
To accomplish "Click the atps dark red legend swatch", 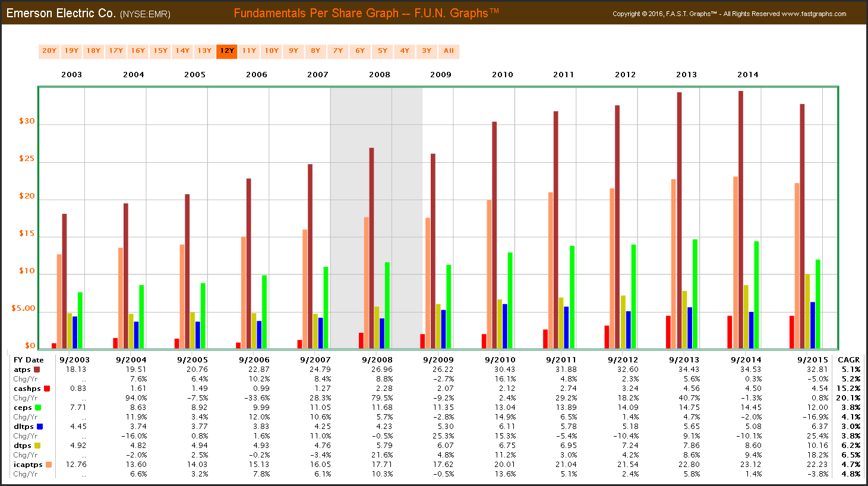I will coord(37,370).
